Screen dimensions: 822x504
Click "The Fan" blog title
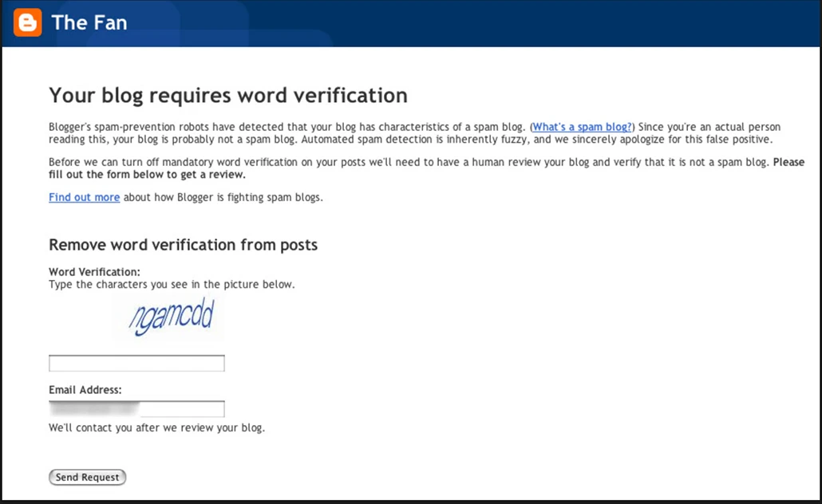point(89,23)
